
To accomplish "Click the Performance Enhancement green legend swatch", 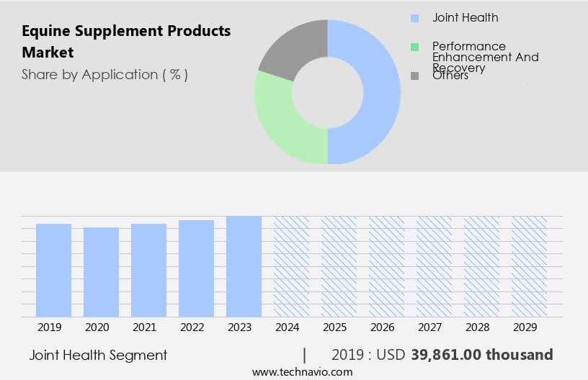I will click(x=414, y=47).
